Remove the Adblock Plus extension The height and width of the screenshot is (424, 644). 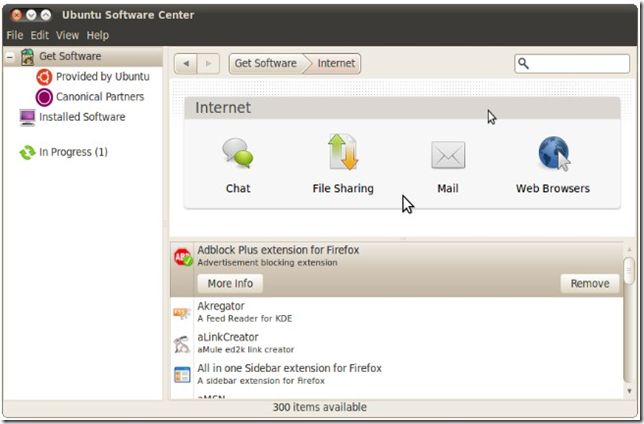point(590,283)
